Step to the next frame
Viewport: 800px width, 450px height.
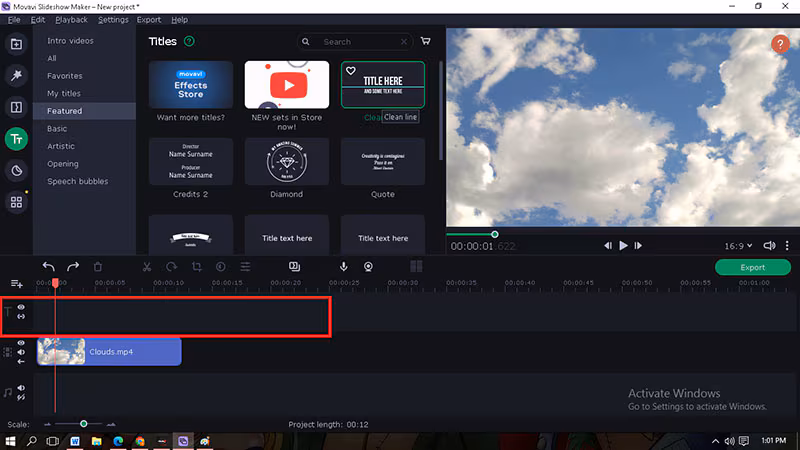[x=638, y=246]
